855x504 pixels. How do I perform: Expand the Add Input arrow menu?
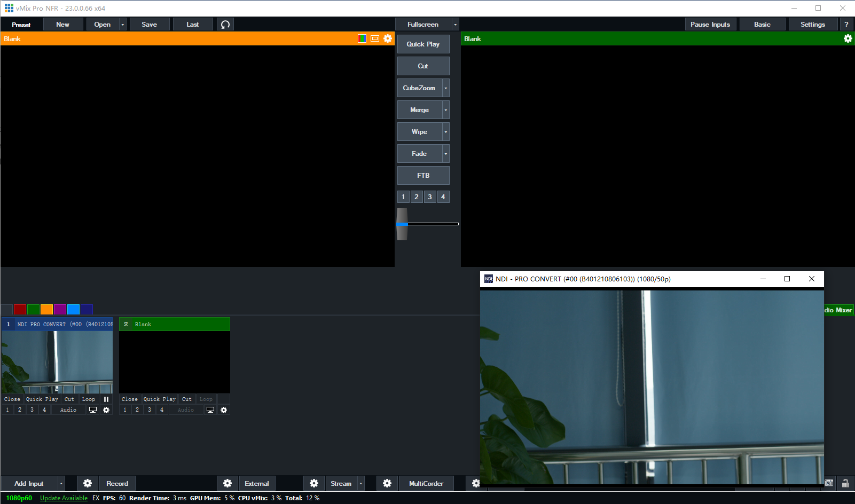[61, 483]
